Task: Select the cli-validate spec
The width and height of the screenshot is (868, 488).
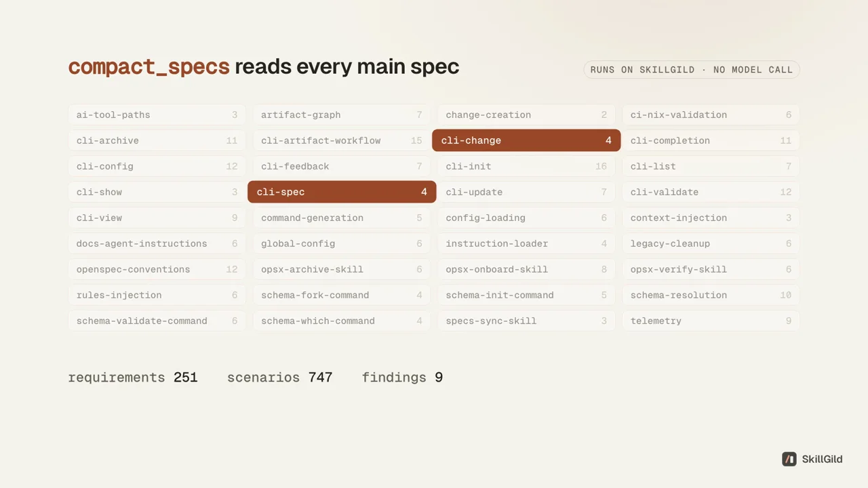Action: (x=711, y=192)
